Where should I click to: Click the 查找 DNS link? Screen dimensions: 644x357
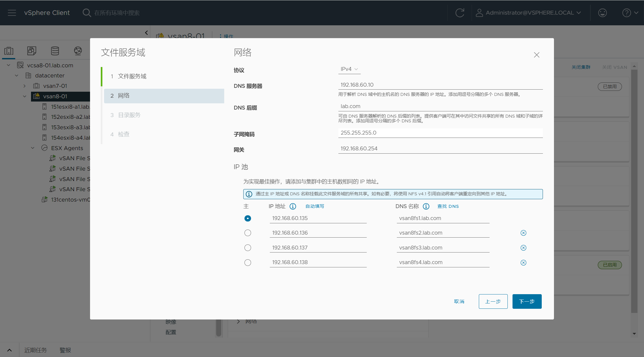[x=448, y=206]
